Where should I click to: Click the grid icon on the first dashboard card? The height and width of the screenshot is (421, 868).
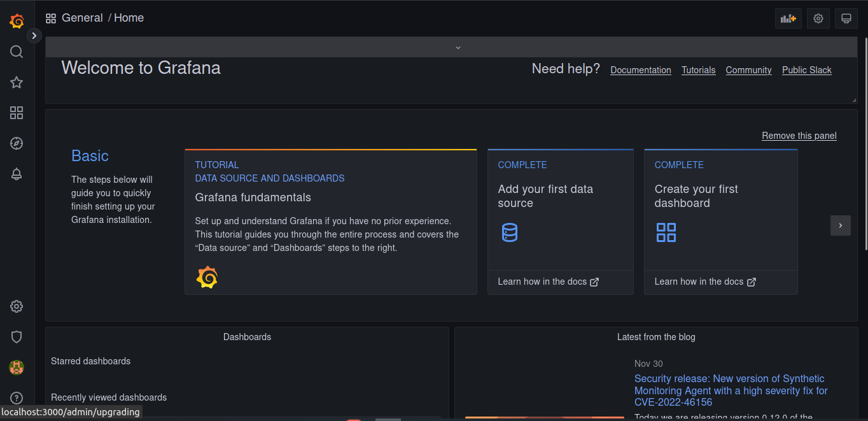[666, 232]
